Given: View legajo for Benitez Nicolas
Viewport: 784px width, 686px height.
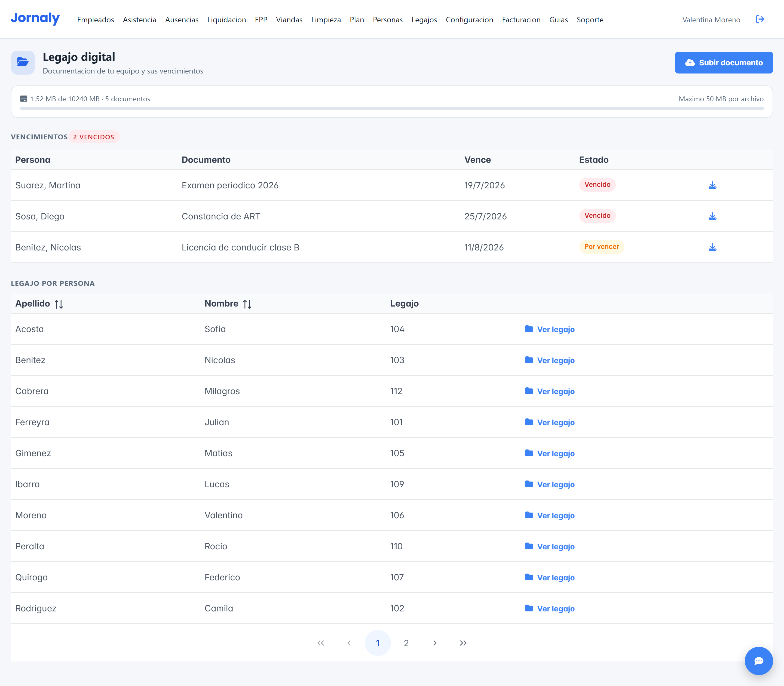Looking at the screenshot, I should tap(550, 360).
